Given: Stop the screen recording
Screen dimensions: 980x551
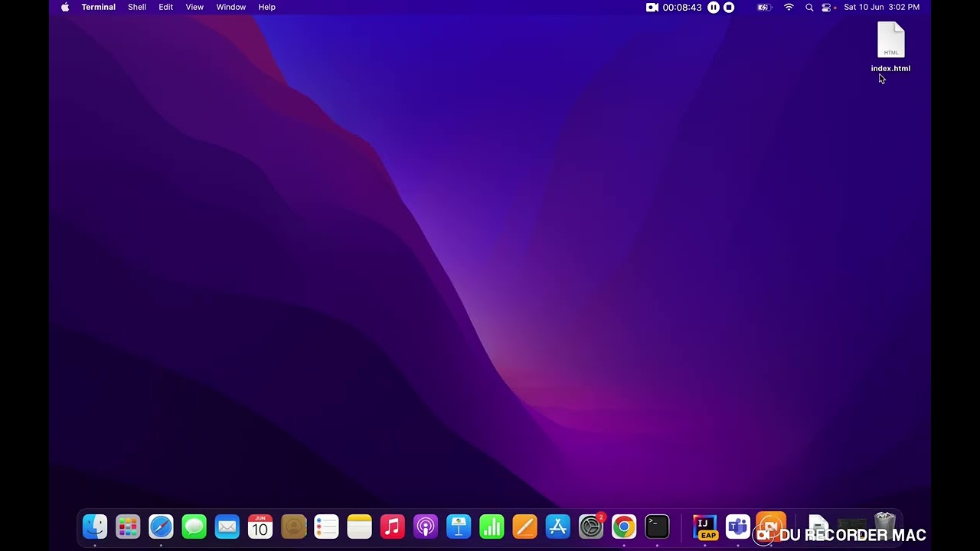Looking at the screenshot, I should coord(729,7).
